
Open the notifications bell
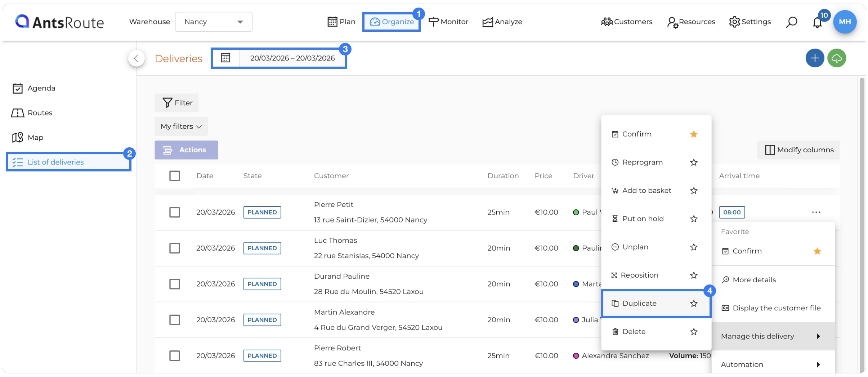[x=817, y=22]
